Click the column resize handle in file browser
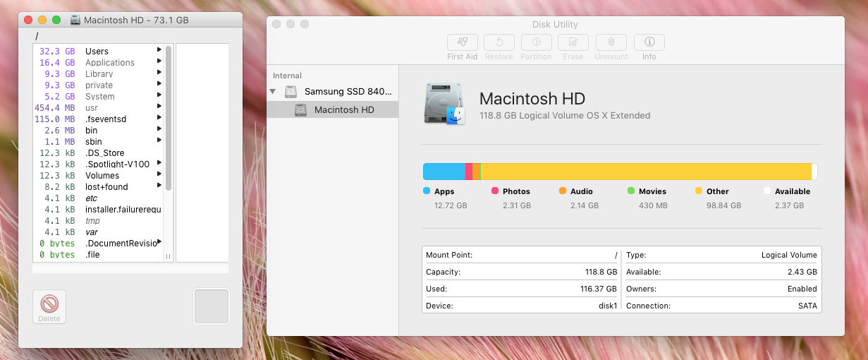 (169, 256)
